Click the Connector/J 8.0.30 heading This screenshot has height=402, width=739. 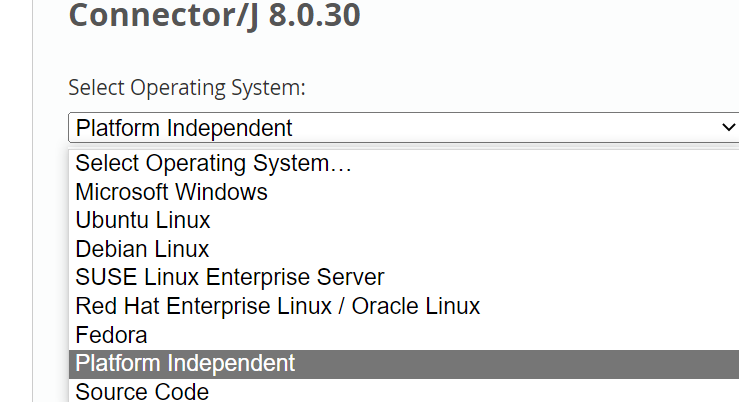pyautogui.click(x=214, y=16)
